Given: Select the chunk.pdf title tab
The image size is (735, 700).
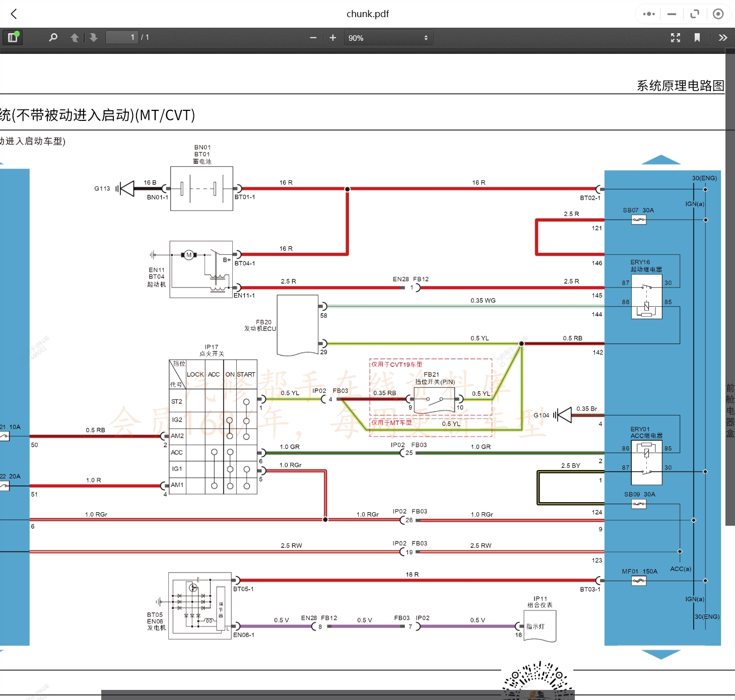Looking at the screenshot, I should click(x=367, y=14).
